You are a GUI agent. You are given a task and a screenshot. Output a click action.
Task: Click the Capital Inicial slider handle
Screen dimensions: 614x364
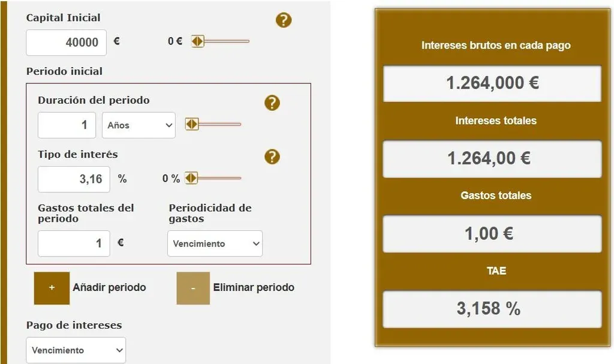click(x=198, y=41)
